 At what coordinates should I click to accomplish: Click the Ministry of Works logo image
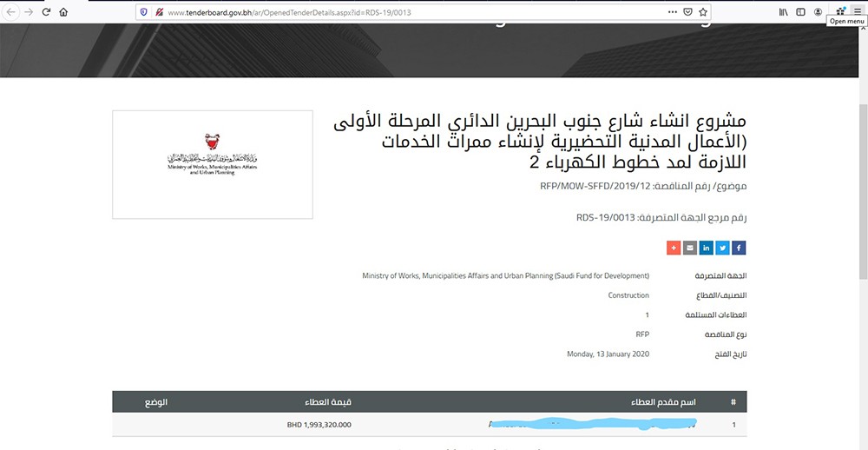pos(213,164)
